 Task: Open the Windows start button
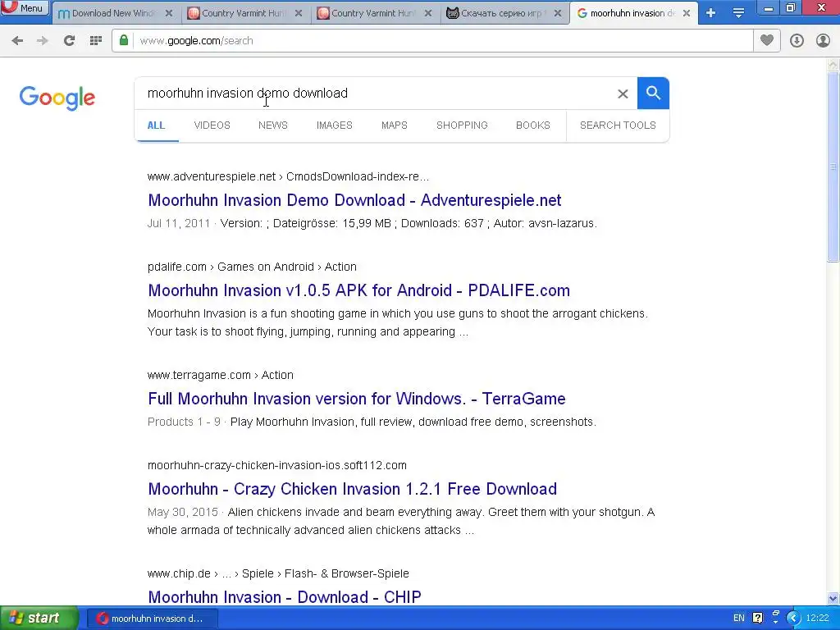point(39,619)
